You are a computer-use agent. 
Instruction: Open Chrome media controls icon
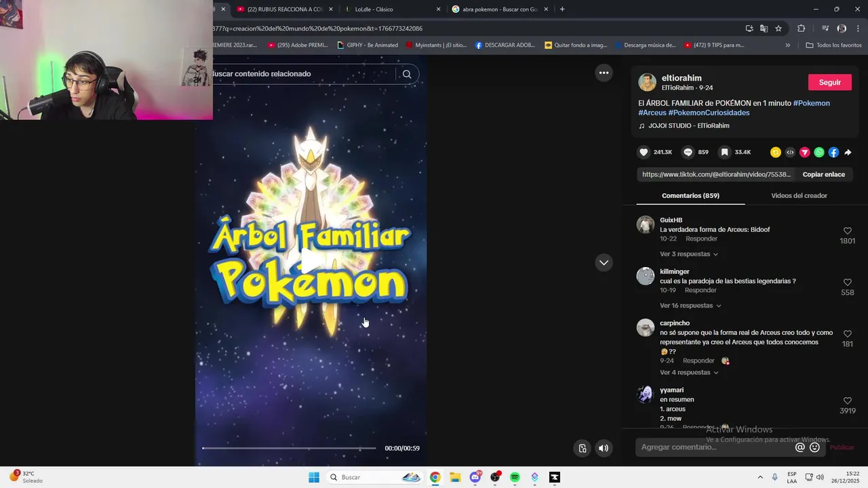point(825,28)
